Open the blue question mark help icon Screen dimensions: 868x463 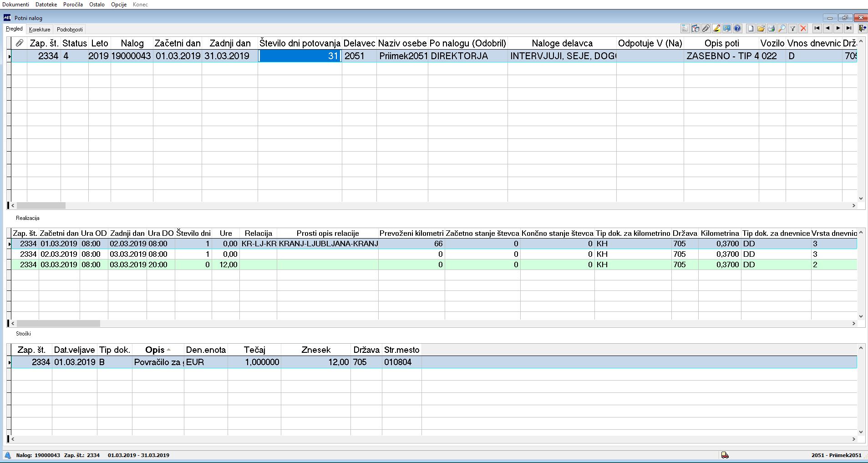(x=737, y=28)
